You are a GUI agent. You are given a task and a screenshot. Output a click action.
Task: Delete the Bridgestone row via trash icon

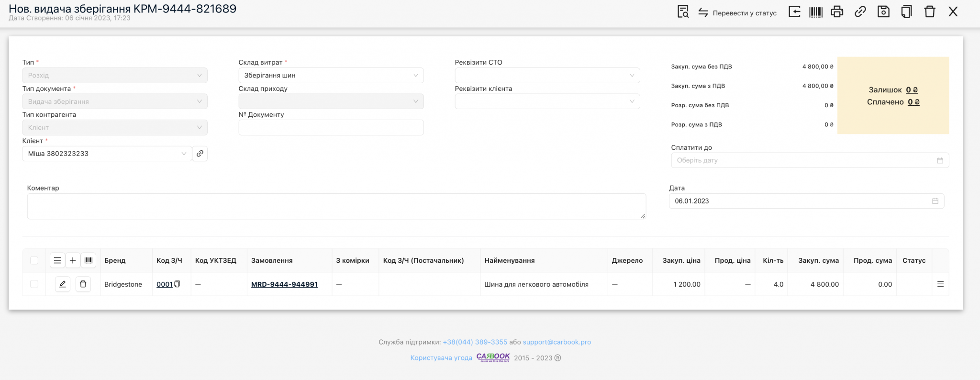[83, 284]
